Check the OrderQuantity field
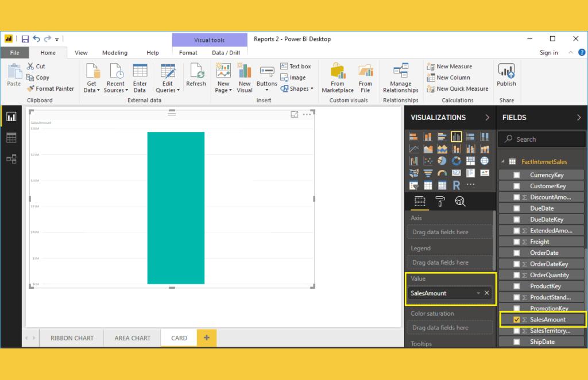Image resolution: width=588 pixels, height=380 pixels. [516, 275]
